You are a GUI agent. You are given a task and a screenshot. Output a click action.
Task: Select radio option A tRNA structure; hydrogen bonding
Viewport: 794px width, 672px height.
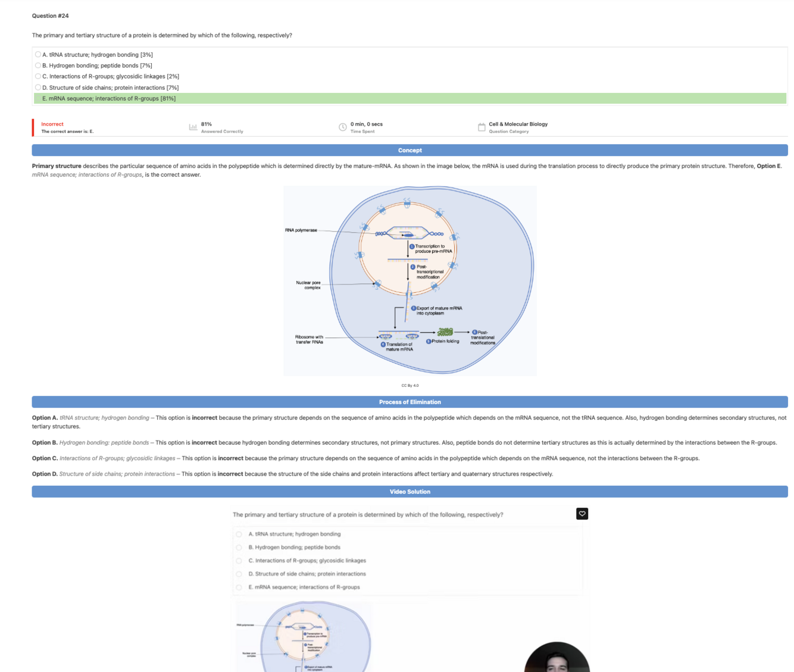point(38,55)
